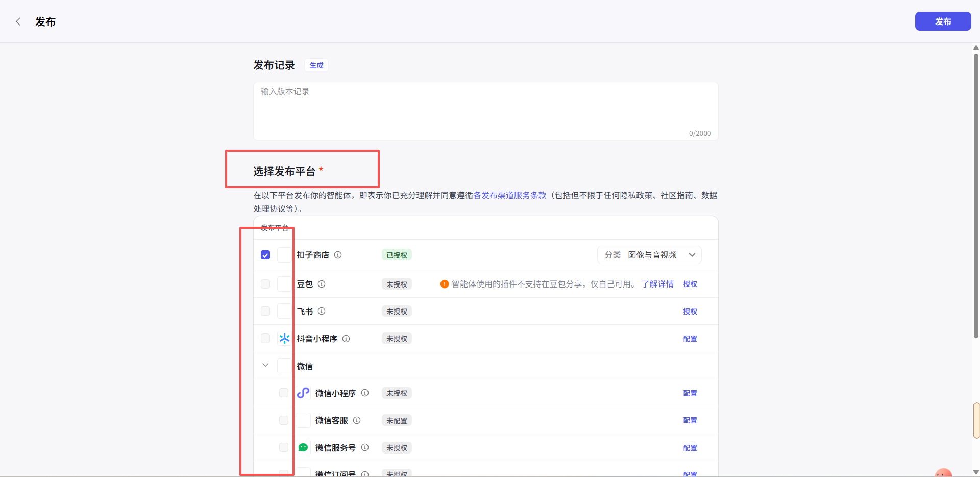Click the blue 发布 button

(x=943, y=21)
